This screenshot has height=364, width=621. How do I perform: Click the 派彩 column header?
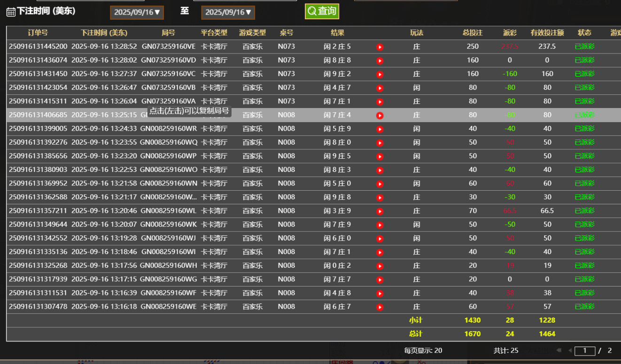coord(510,33)
